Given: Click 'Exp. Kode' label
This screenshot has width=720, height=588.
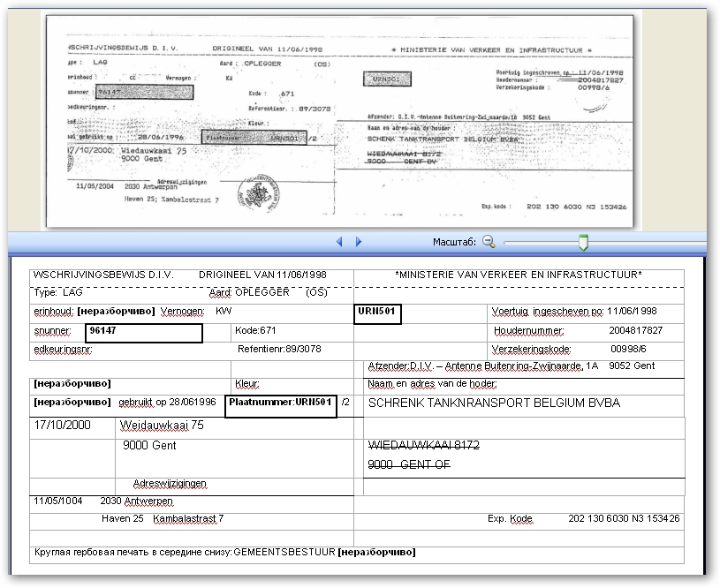Looking at the screenshot, I should (510, 518).
